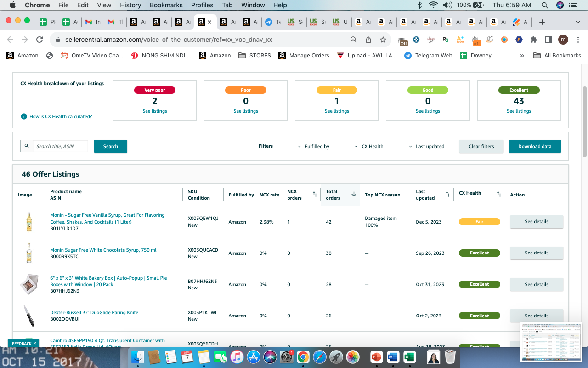Sort table by CX Health column arrows

point(499,194)
